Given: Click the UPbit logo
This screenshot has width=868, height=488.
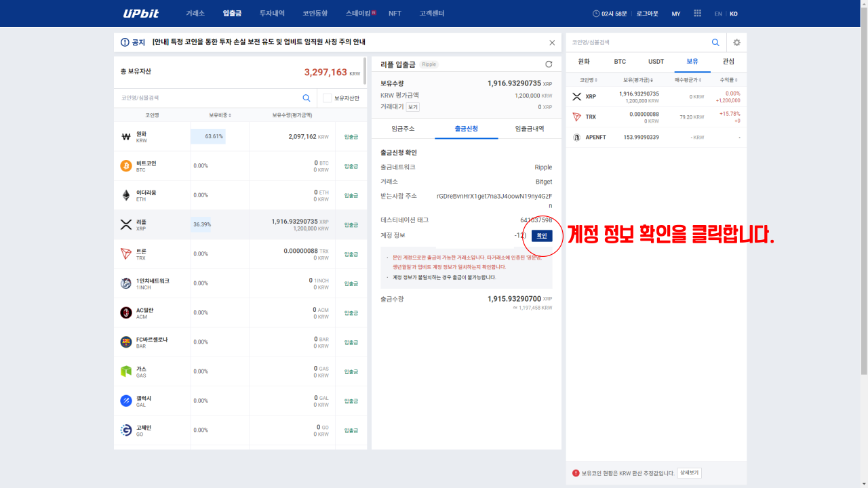Looking at the screenshot, I should click(140, 14).
